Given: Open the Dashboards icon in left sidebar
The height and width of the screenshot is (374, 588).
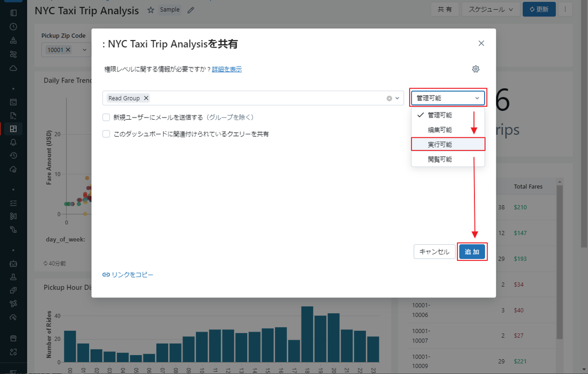Looking at the screenshot, I should pos(13,129).
